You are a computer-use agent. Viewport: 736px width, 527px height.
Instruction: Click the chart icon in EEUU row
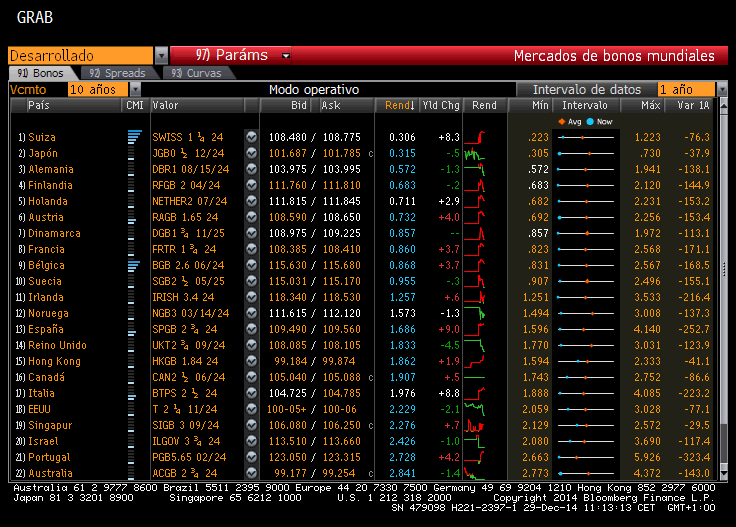[x=252, y=409]
